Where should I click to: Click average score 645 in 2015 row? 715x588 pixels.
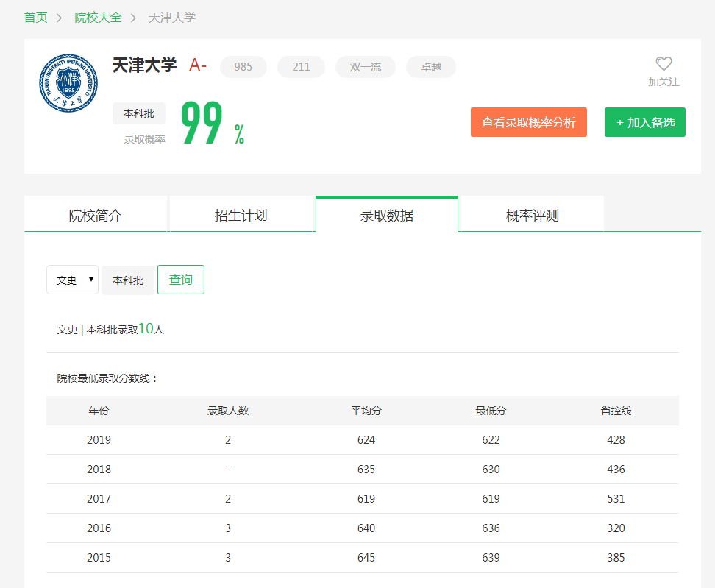(366, 557)
